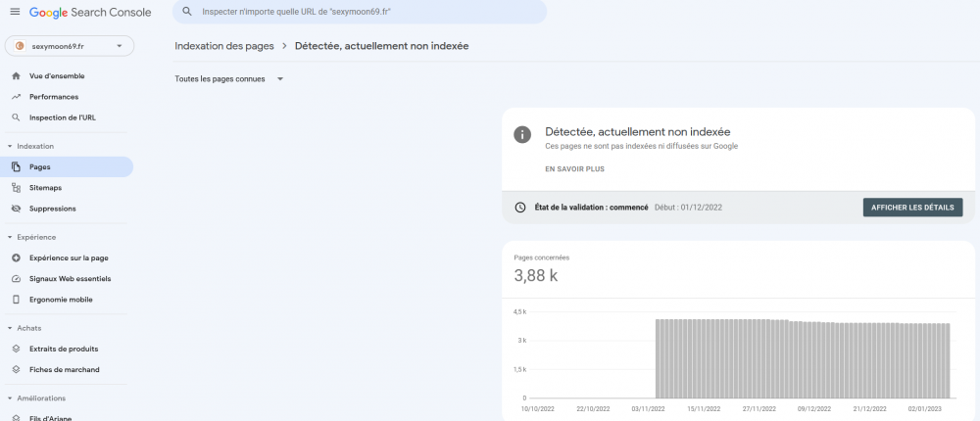Click the layers icon beside Fiches de marchand
Viewport: 980px width, 421px height.
tap(17, 370)
